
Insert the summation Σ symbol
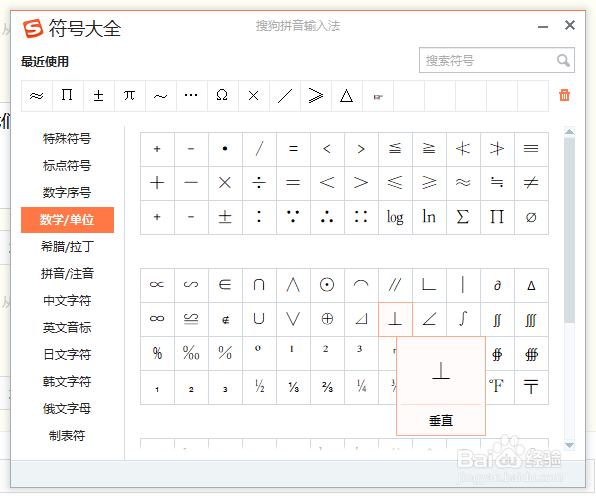[x=463, y=217]
